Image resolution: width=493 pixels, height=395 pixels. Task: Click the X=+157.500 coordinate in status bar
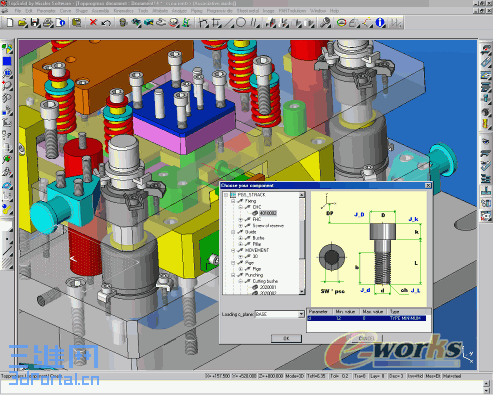pyautogui.click(x=218, y=376)
